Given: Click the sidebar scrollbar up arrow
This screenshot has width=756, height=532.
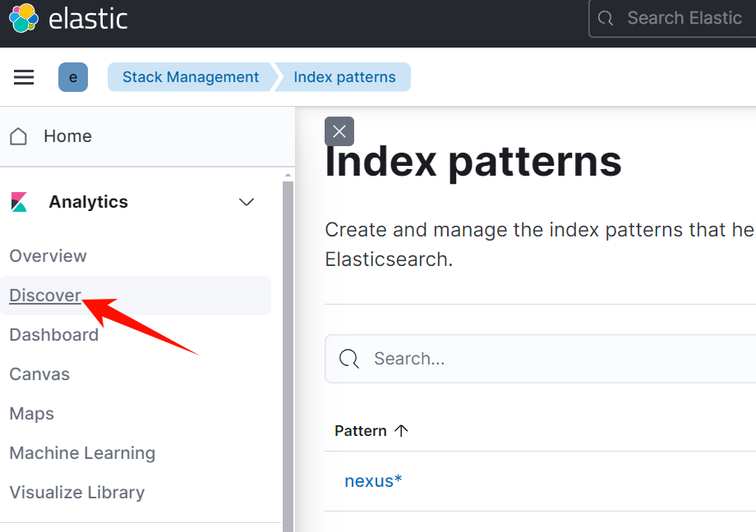Looking at the screenshot, I should tap(288, 176).
